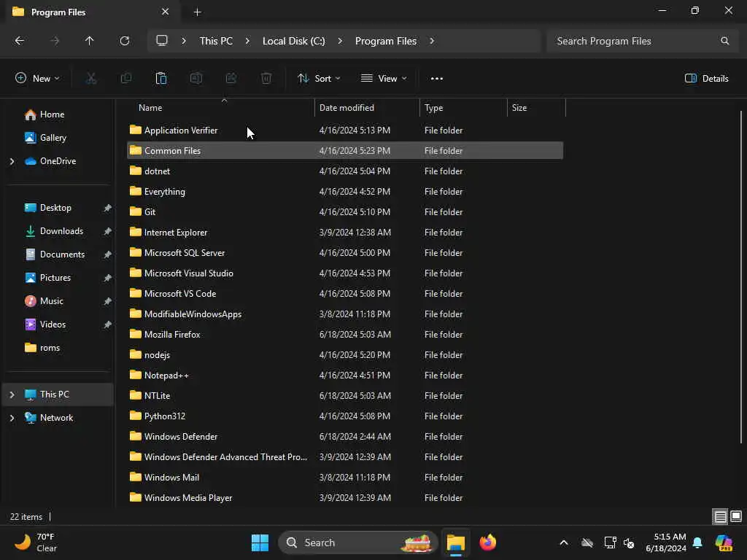
Task: Go back with the left arrow button
Action: point(20,41)
